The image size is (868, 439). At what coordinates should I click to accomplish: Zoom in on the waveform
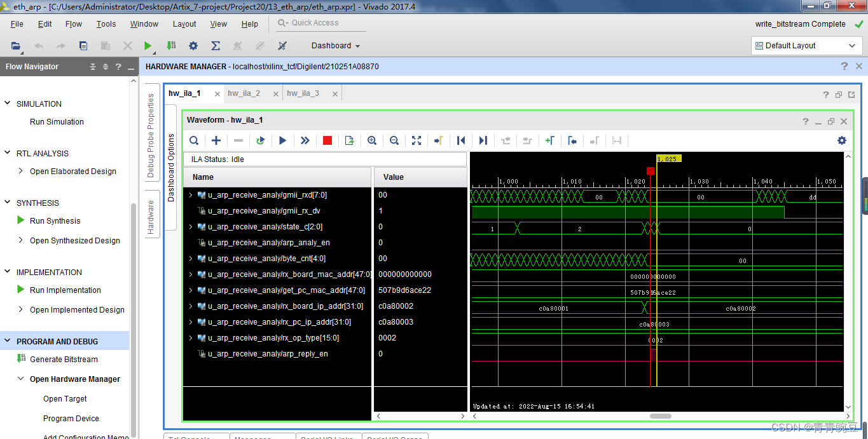[372, 140]
